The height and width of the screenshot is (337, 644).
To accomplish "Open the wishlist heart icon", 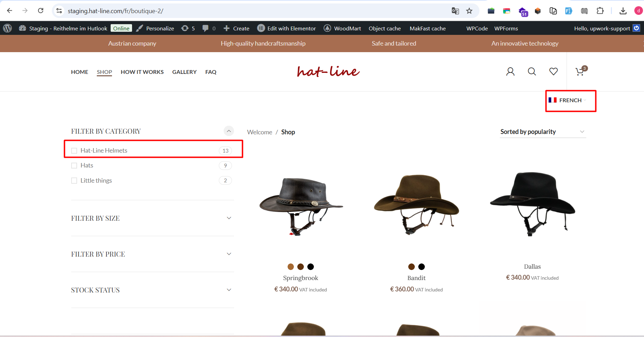I will [553, 71].
